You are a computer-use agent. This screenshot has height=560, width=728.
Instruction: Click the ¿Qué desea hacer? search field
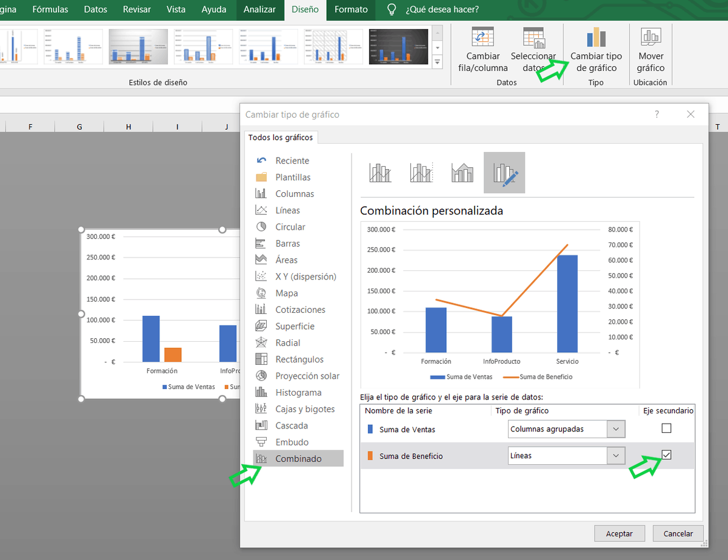(441, 9)
